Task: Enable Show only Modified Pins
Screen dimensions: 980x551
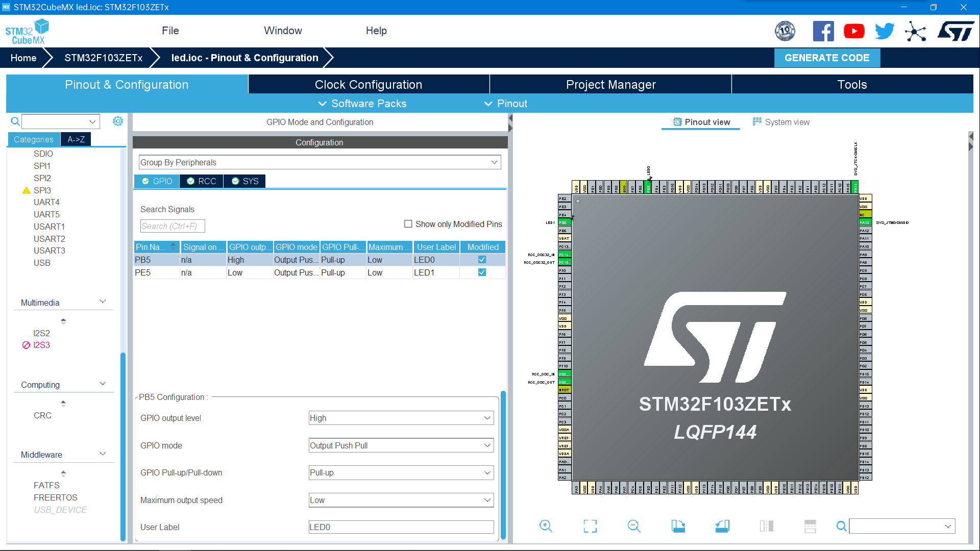Action: (x=408, y=224)
